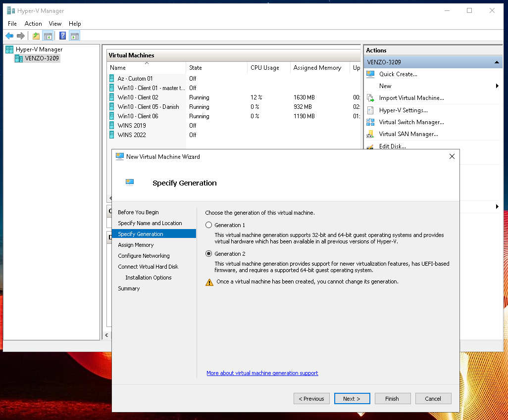
Task: Click the Previous button in wizard
Action: [311, 399]
